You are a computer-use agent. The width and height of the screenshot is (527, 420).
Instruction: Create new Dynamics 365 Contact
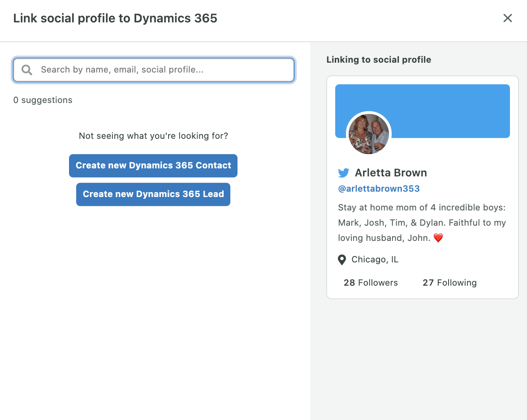point(153,166)
